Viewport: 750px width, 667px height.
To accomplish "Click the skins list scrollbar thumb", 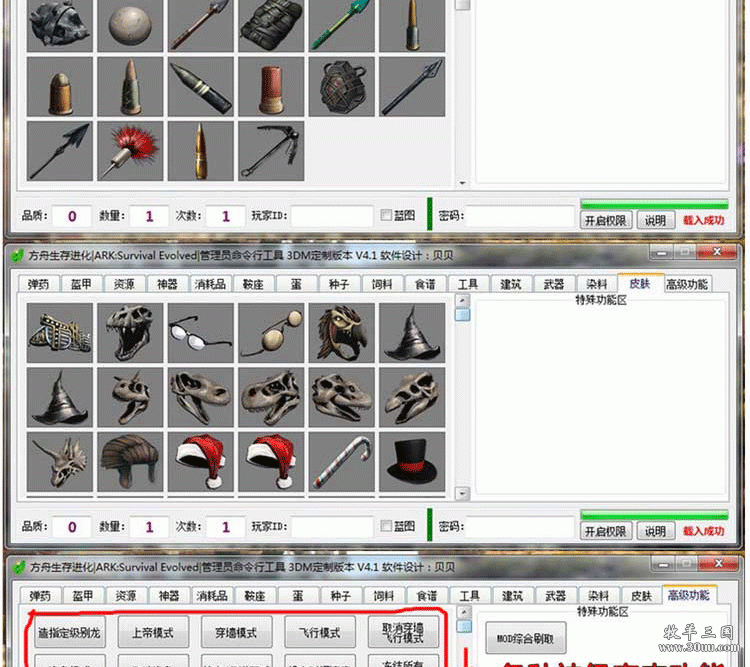I will pyautogui.click(x=462, y=314).
